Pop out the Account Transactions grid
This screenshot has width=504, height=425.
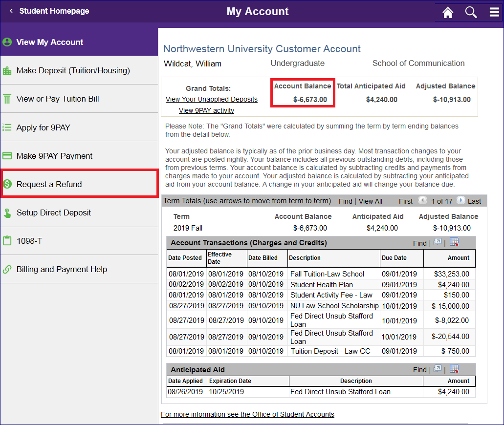pyautogui.click(x=437, y=242)
